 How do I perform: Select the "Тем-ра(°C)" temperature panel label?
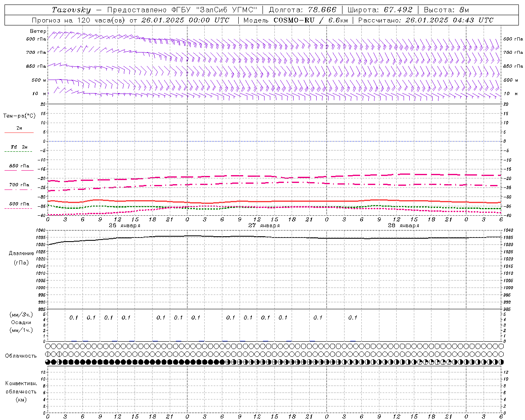coord(19,116)
